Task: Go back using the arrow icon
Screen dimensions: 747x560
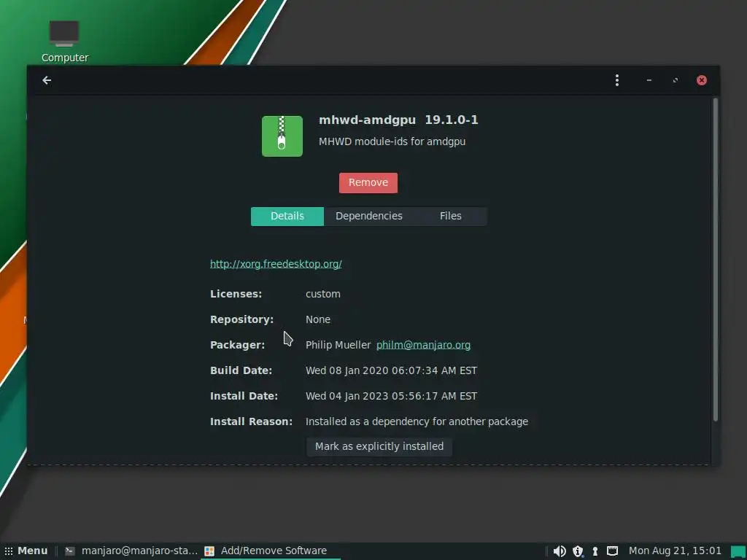Action: coord(47,80)
